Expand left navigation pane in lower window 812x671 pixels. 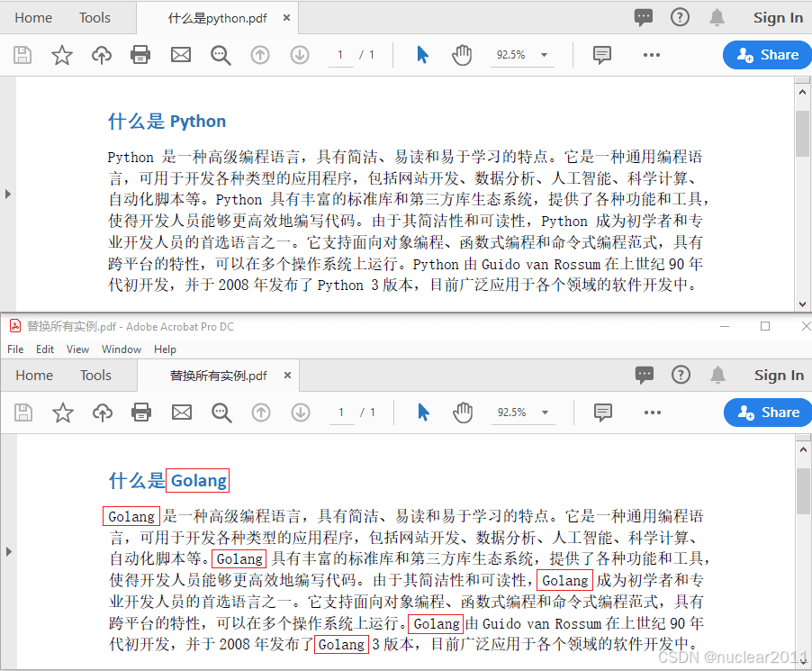[8, 551]
